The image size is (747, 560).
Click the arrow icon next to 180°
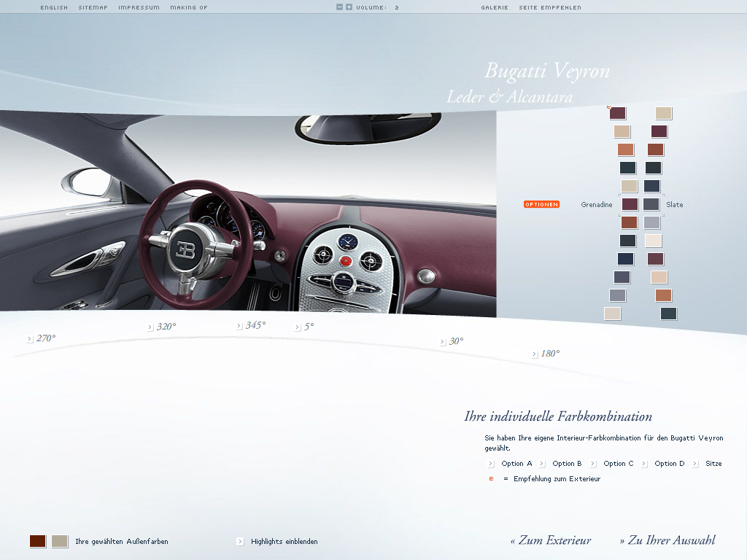[535, 354]
